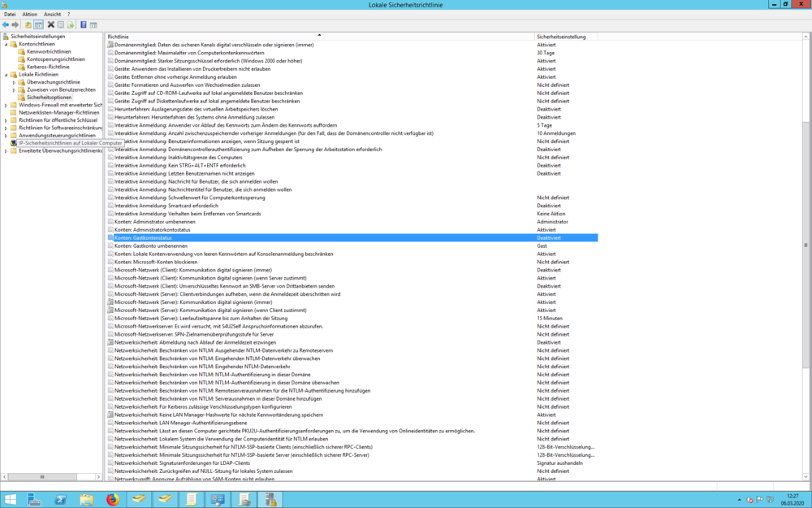Open the Ansicht menu
Image resolution: width=812 pixels, height=508 pixels.
(52, 15)
